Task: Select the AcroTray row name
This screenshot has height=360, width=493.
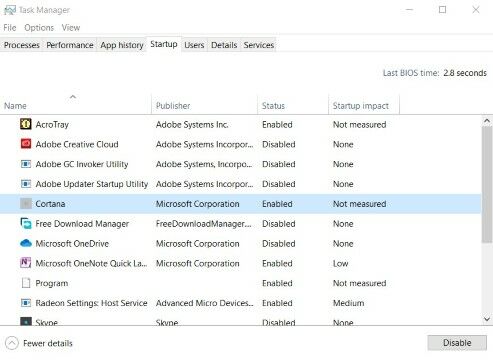Action: (x=52, y=125)
